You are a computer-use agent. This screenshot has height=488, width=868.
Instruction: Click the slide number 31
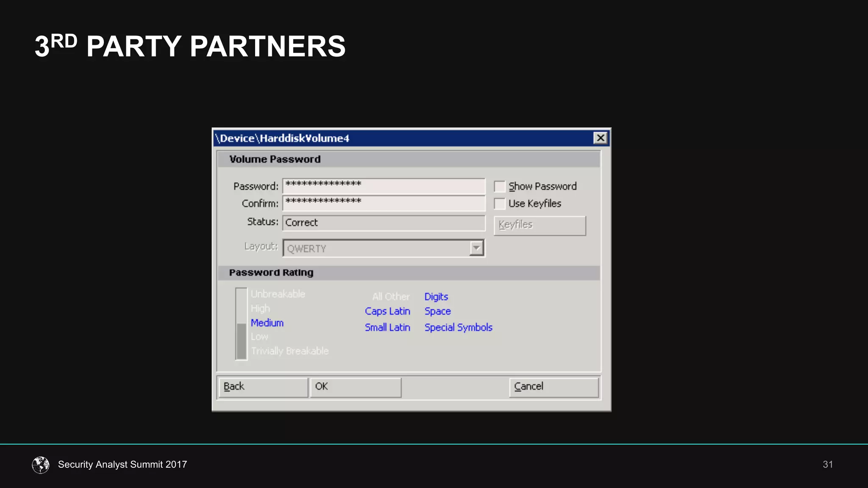point(828,465)
